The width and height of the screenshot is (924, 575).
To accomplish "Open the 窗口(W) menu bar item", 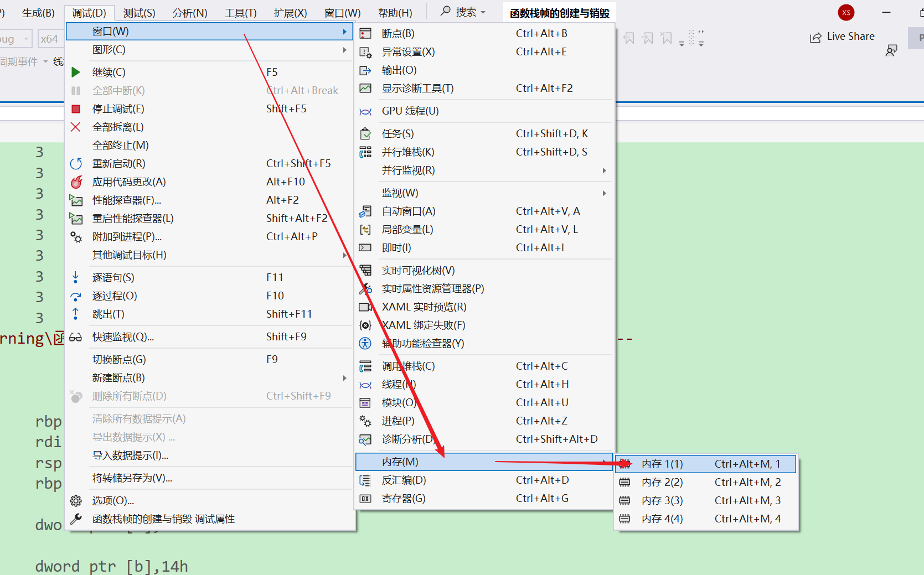I will [342, 13].
